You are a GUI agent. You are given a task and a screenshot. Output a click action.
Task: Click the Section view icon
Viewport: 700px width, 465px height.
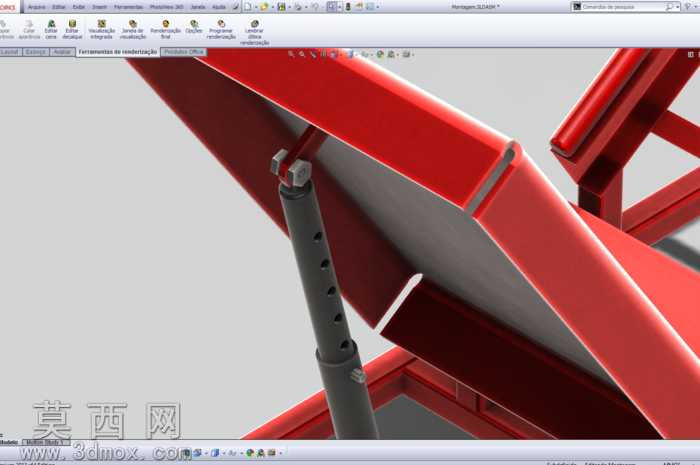tap(324, 54)
